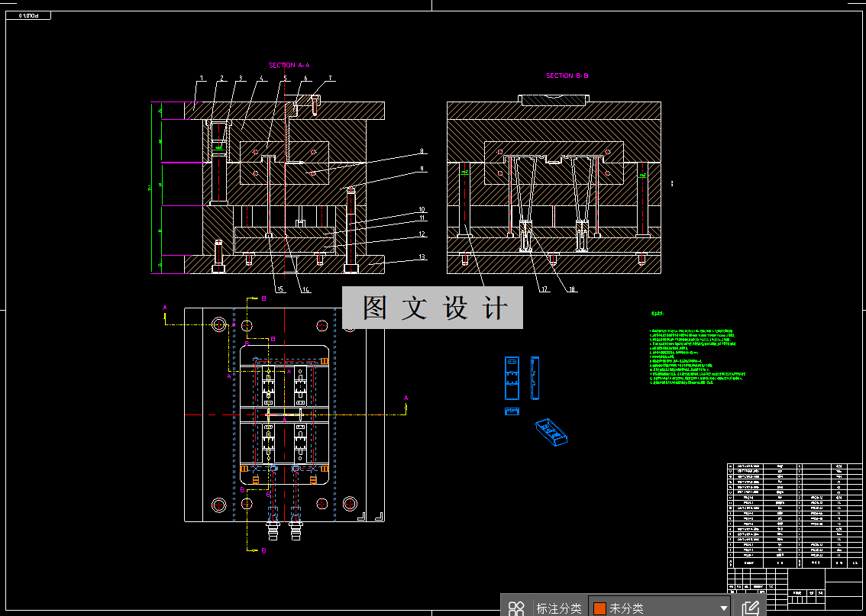Select the green technical notes block
The height and width of the screenshot is (616, 866).
point(697,356)
